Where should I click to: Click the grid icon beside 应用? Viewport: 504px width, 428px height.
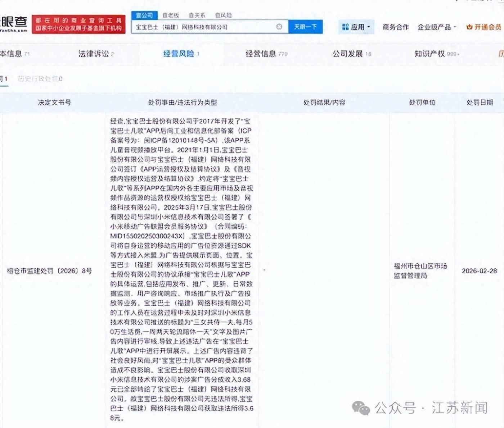(345, 26)
